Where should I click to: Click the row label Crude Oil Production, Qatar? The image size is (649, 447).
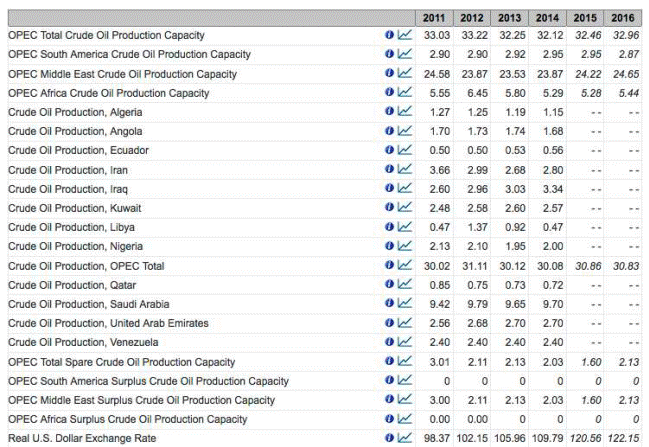(72, 285)
